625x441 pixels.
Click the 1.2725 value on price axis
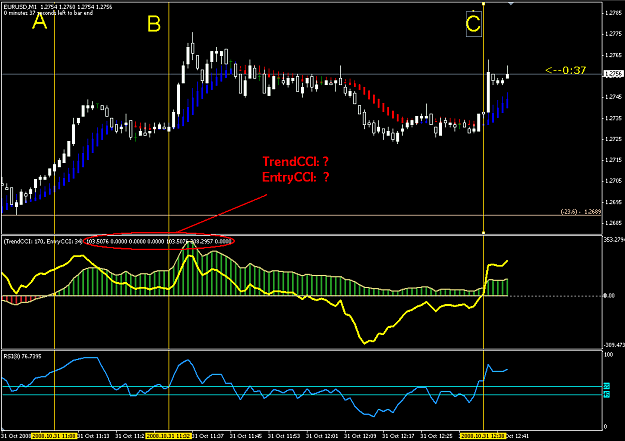(614, 139)
